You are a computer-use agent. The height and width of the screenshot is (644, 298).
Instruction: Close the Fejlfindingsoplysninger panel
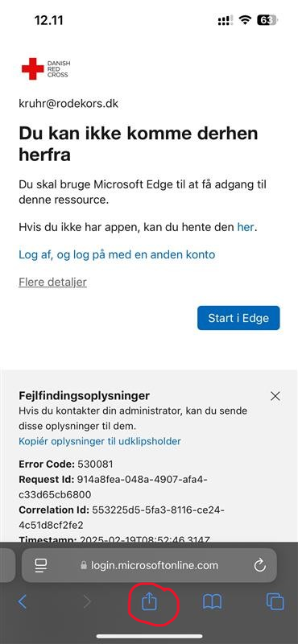(x=275, y=396)
